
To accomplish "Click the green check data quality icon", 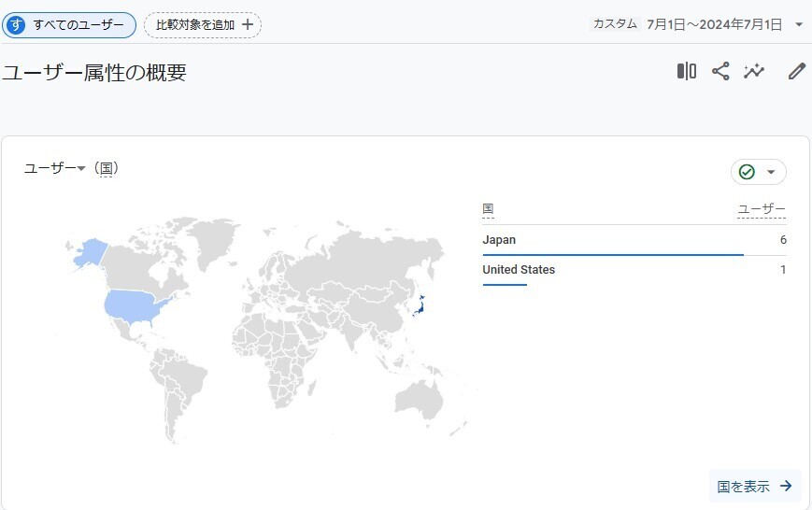I will tap(747, 172).
